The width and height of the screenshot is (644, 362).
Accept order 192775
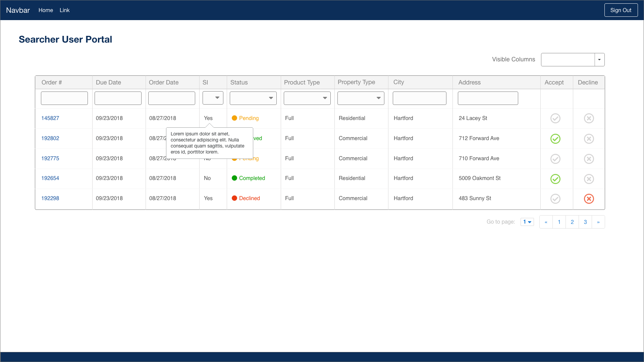[555, 159]
